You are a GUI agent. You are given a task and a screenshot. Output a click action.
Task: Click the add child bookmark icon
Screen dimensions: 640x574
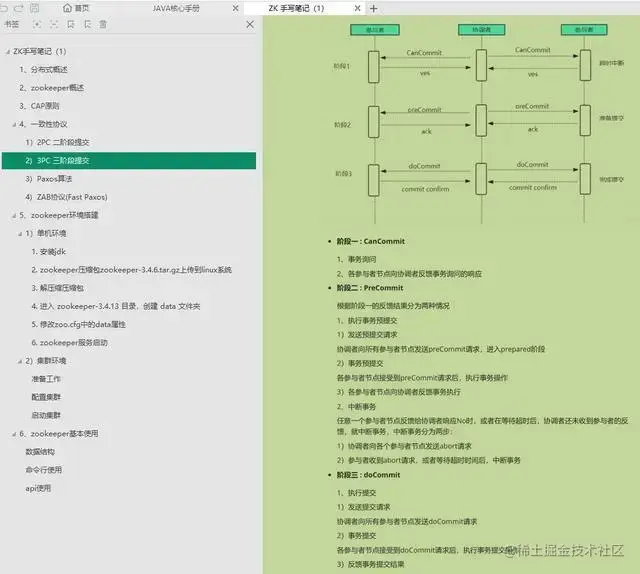point(87,24)
